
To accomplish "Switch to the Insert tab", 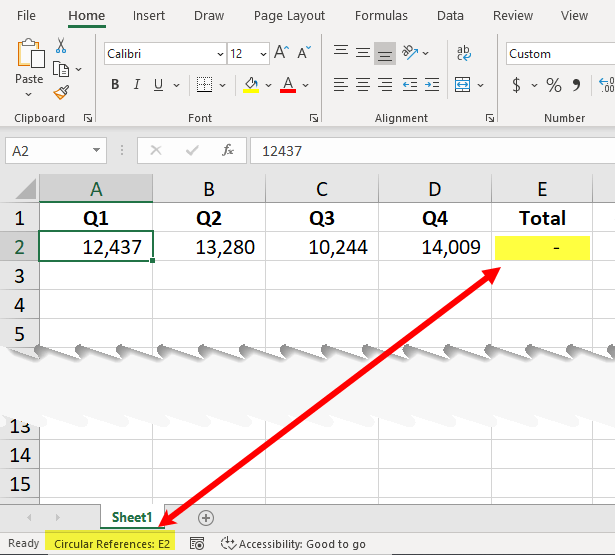I will coord(149,16).
